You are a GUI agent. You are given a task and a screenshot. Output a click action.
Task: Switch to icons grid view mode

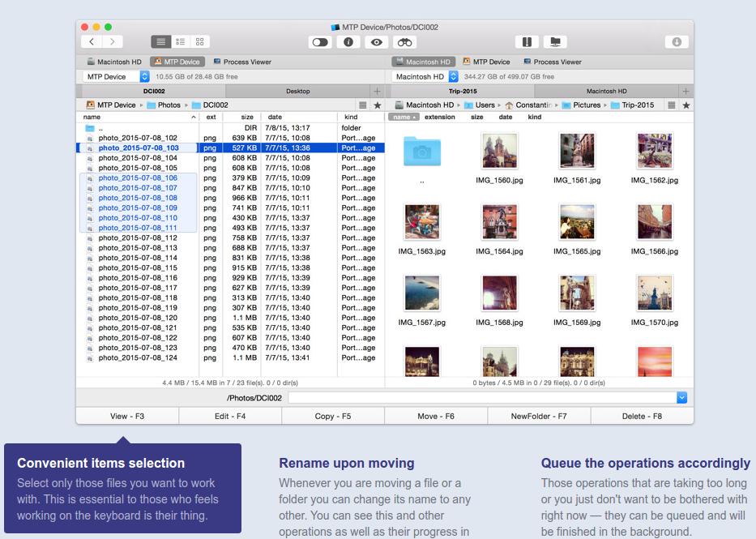(200, 41)
